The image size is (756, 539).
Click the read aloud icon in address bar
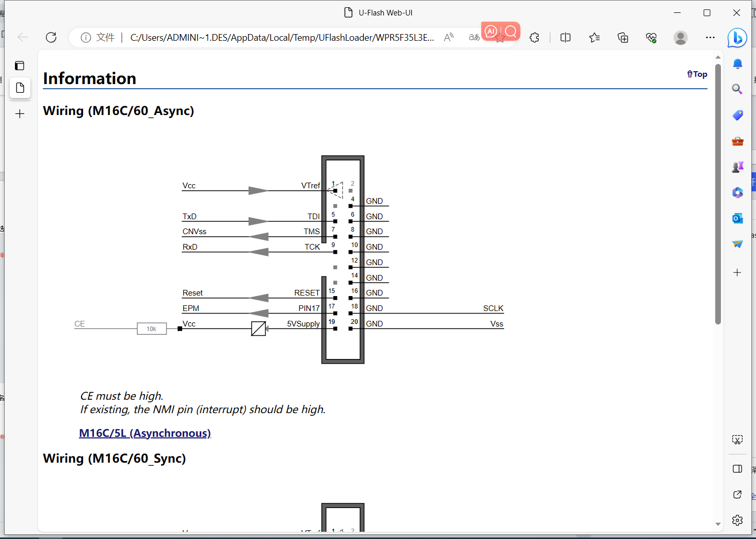pyautogui.click(x=449, y=37)
